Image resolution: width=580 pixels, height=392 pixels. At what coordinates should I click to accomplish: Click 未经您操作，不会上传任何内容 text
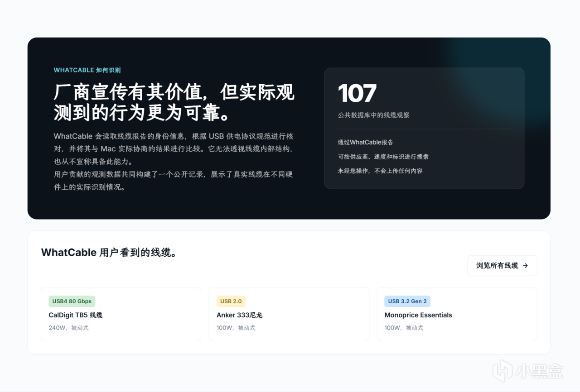[380, 171]
